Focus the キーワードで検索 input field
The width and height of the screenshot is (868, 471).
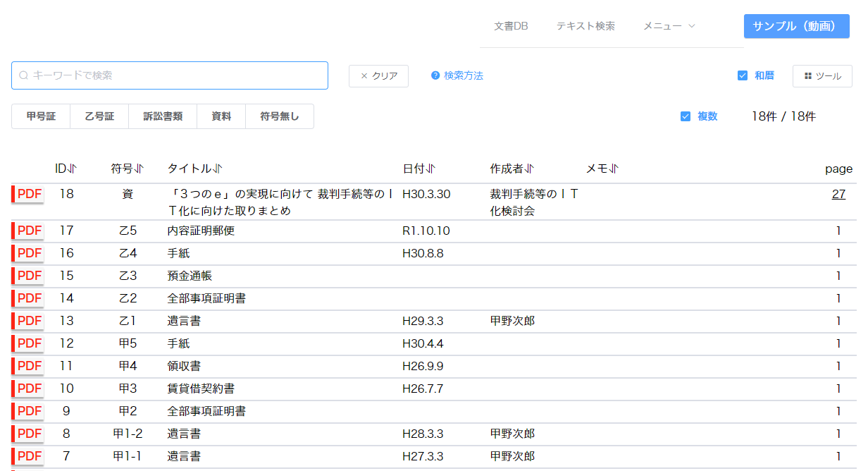tap(170, 75)
